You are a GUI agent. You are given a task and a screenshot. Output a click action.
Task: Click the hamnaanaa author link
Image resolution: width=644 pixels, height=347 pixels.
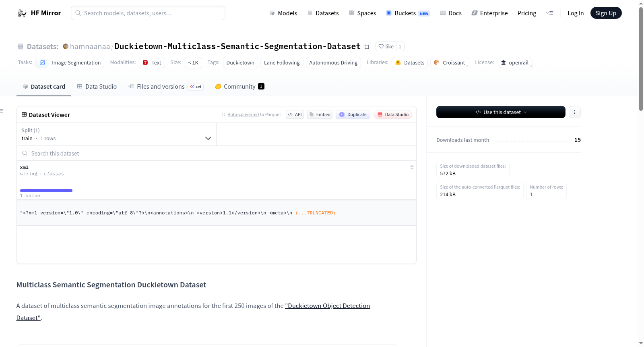pyautogui.click(x=90, y=46)
